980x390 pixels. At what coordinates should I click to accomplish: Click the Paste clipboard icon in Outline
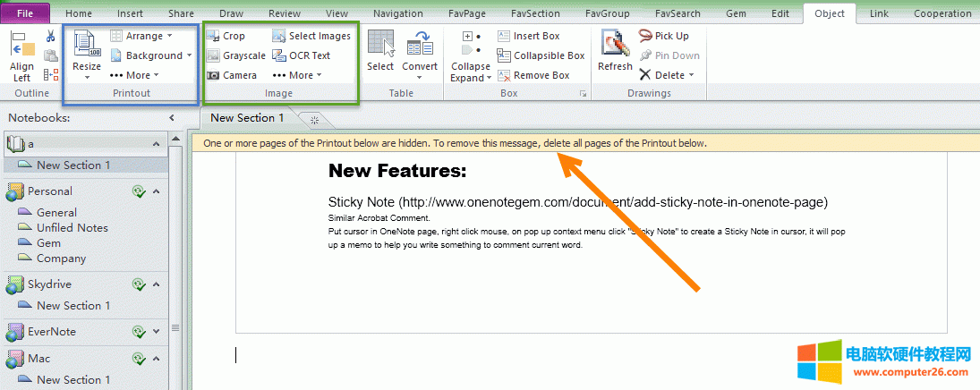[51, 56]
